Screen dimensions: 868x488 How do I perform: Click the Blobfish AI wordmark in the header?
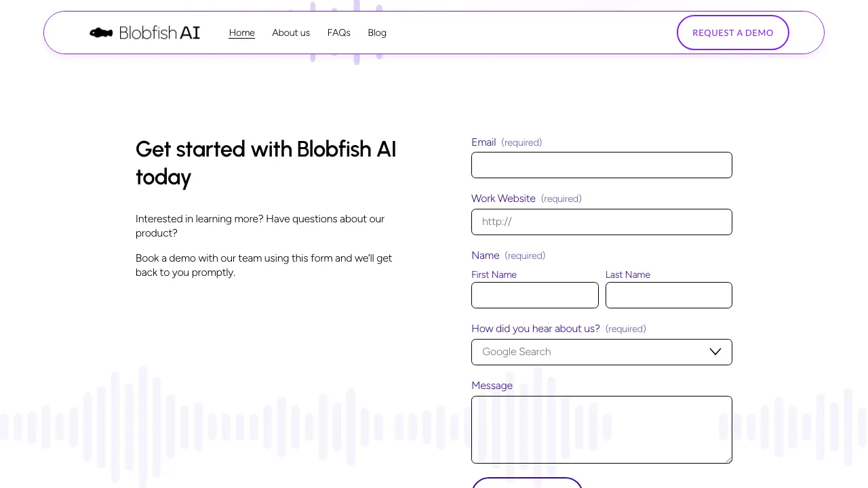(x=159, y=33)
